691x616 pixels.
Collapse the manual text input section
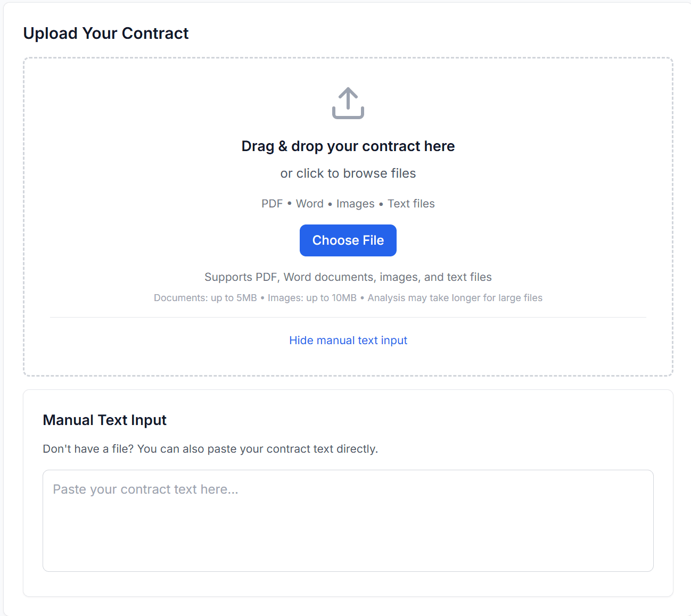click(x=348, y=340)
